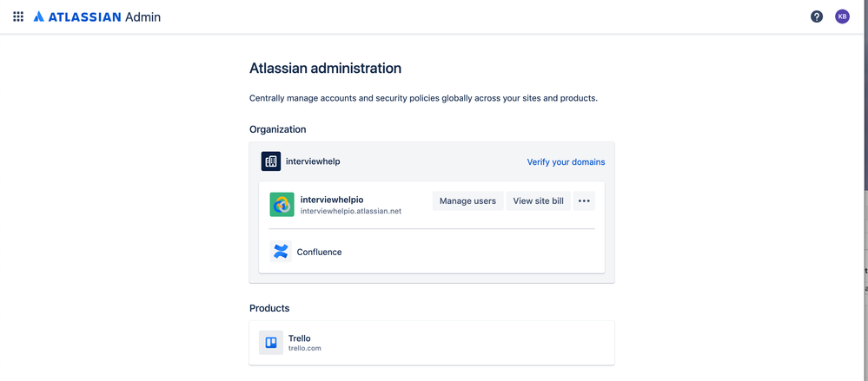Open the interviewhelp organization name

(x=313, y=161)
